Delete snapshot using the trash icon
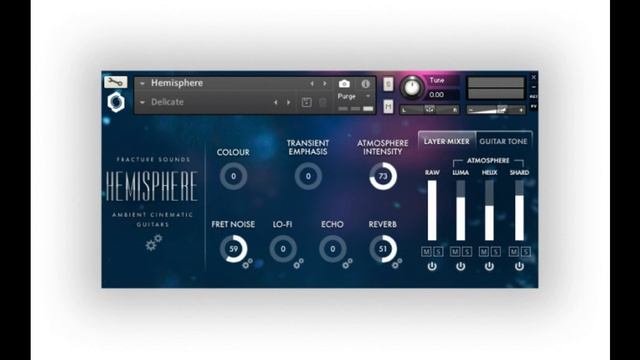The height and width of the screenshot is (360, 640). (x=322, y=102)
